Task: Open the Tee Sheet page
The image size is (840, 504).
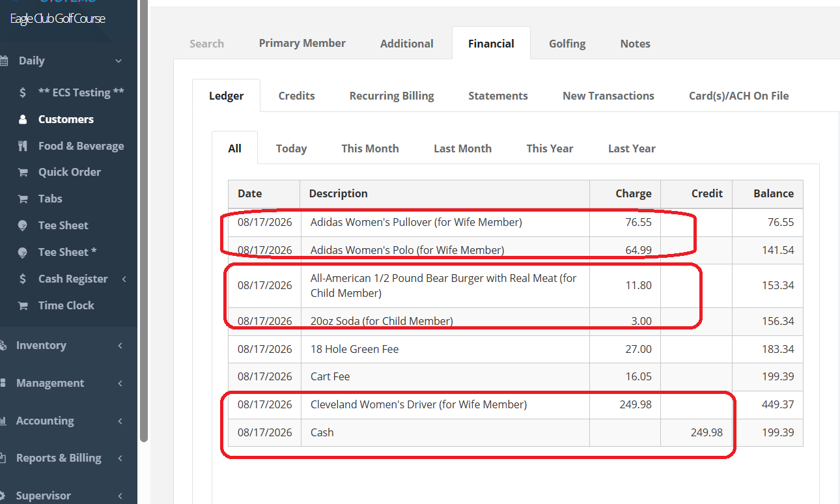Action: tap(63, 225)
